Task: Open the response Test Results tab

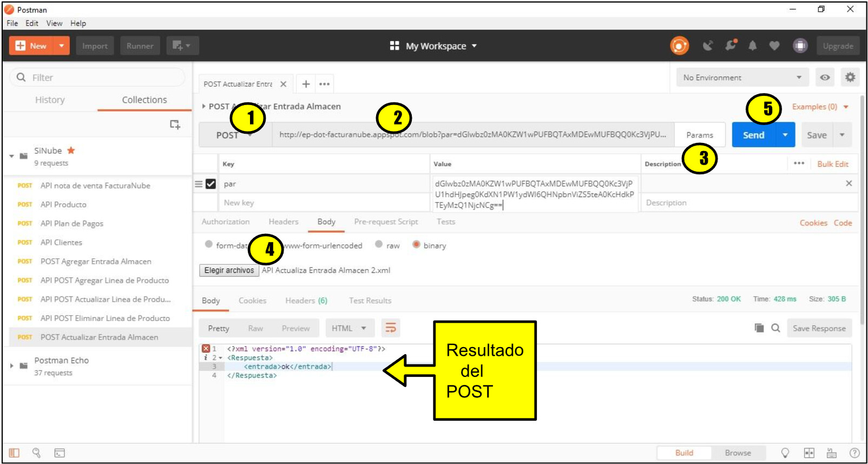Action: pos(370,300)
